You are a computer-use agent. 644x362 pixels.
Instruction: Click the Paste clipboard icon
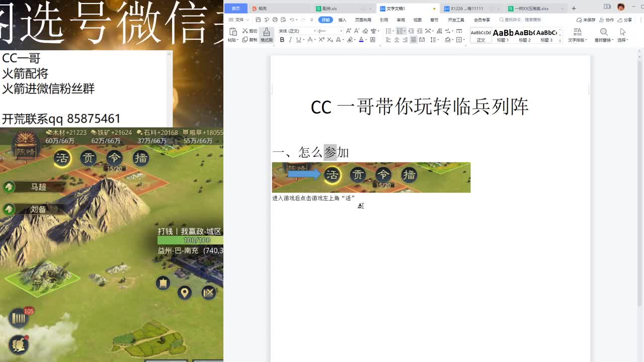coord(233,32)
